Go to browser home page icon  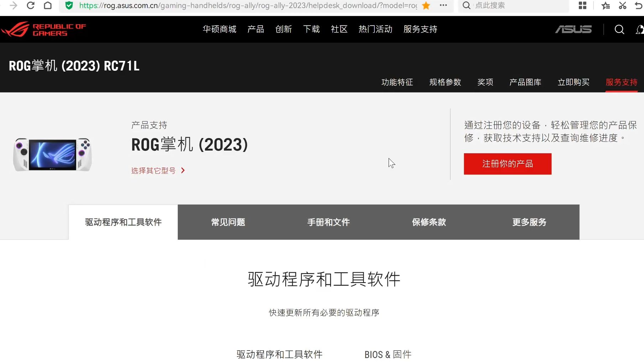[48, 5]
